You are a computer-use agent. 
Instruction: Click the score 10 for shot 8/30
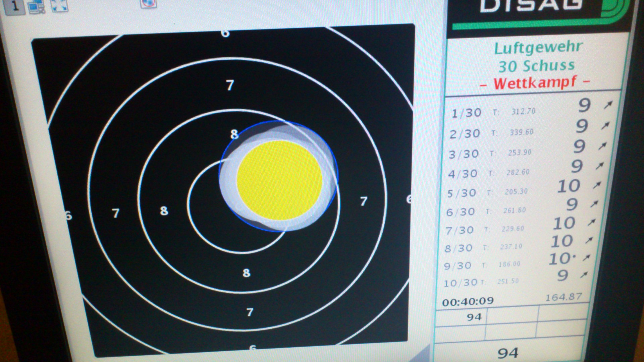[562, 241]
